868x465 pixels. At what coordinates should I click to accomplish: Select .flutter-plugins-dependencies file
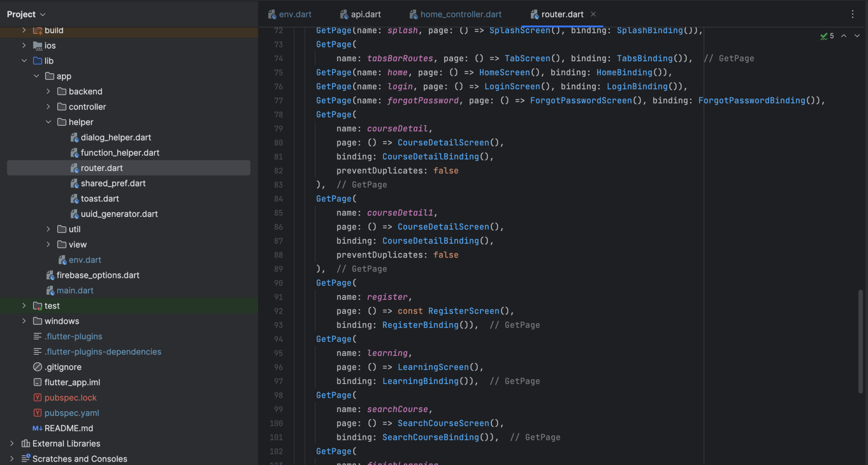(103, 352)
